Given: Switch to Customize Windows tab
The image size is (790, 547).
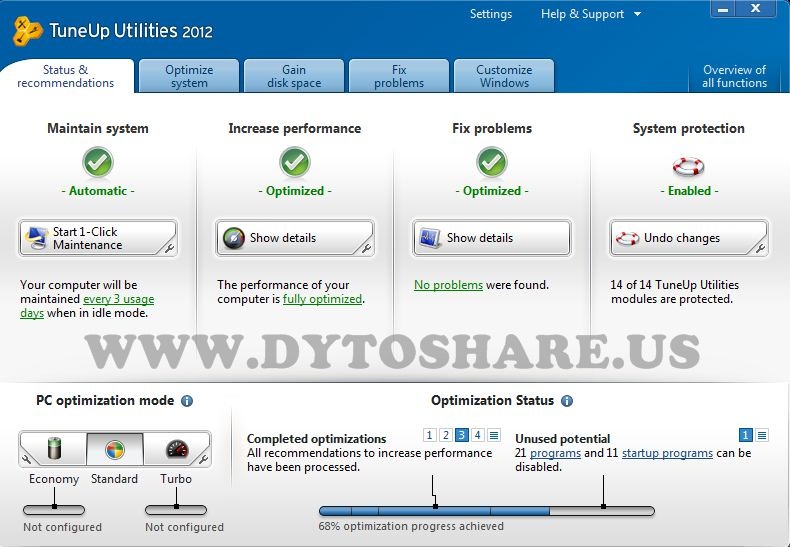Looking at the screenshot, I should click(504, 76).
